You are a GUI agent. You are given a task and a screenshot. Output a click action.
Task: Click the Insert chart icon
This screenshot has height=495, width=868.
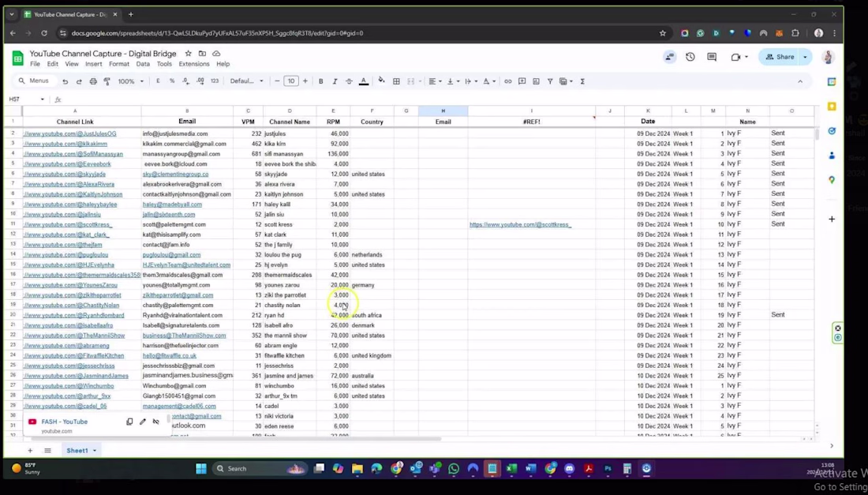[x=536, y=81]
